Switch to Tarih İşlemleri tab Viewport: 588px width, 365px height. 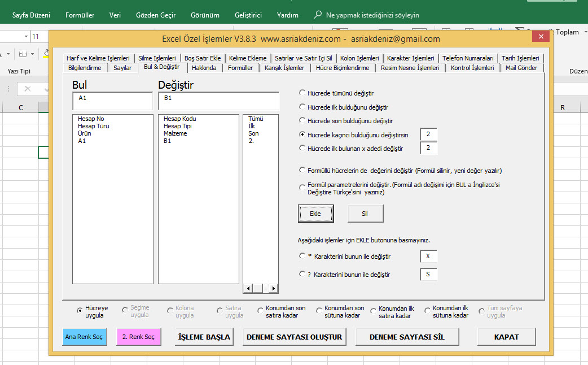[x=520, y=58]
